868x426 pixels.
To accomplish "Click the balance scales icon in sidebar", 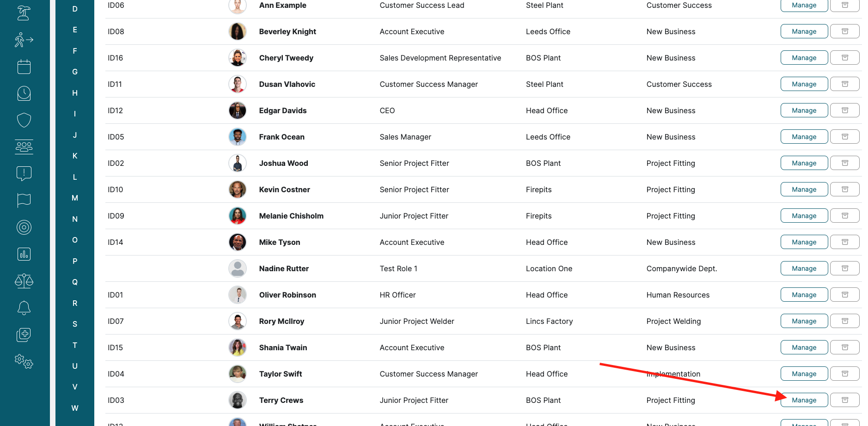I will pos(24,281).
